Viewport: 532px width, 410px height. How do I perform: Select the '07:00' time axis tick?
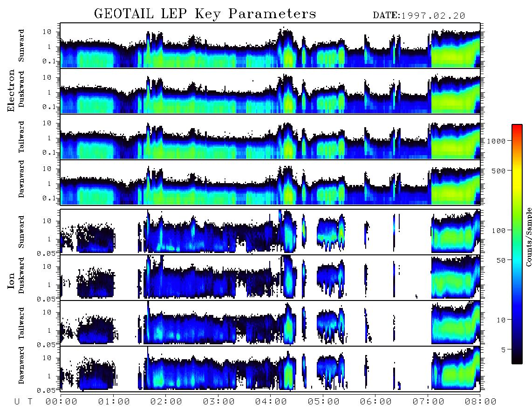point(428,402)
